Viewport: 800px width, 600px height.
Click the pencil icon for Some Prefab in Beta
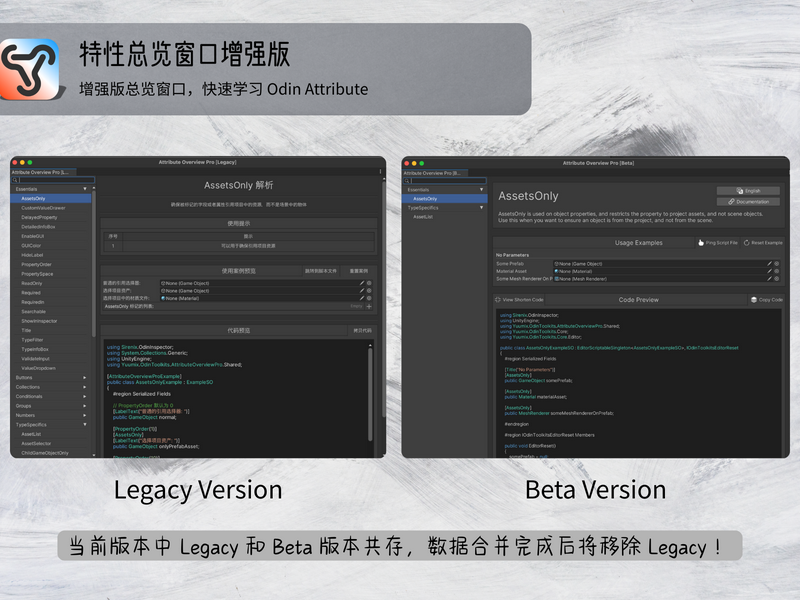769,264
